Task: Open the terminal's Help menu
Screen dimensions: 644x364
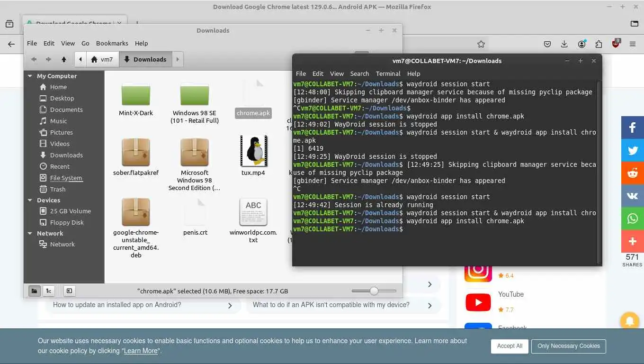Action: click(413, 74)
